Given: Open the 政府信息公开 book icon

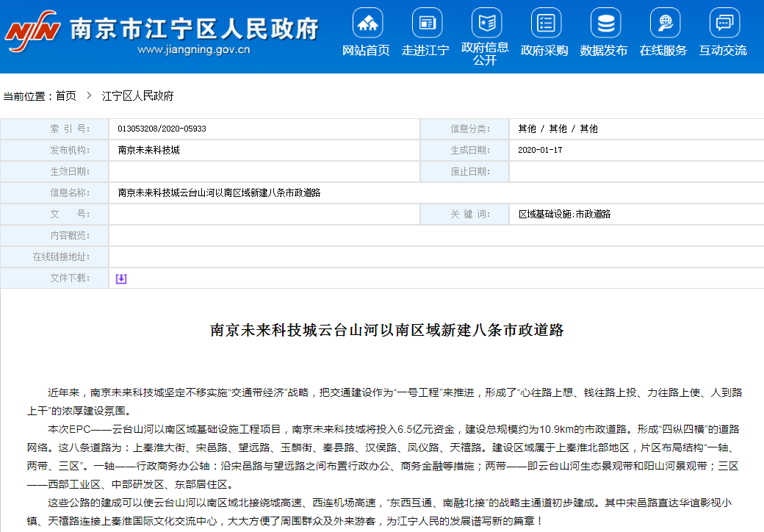Looking at the screenshot, I should click(x=486, y=24).
